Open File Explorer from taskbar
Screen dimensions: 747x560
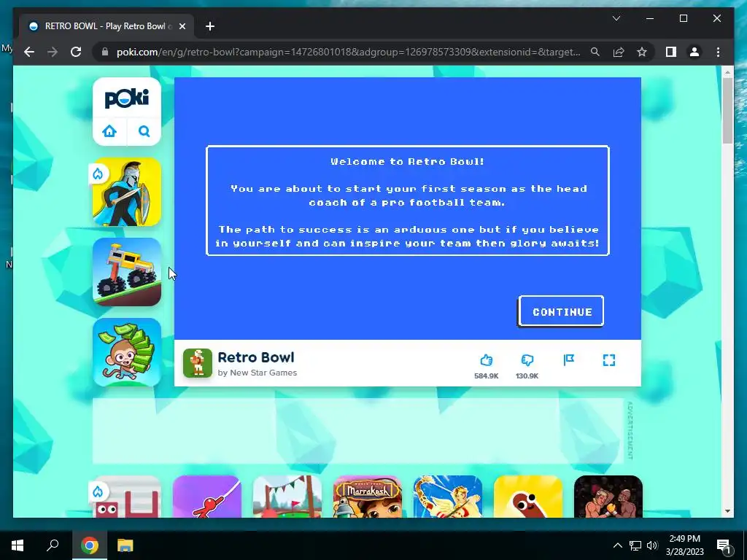(125, 545)
